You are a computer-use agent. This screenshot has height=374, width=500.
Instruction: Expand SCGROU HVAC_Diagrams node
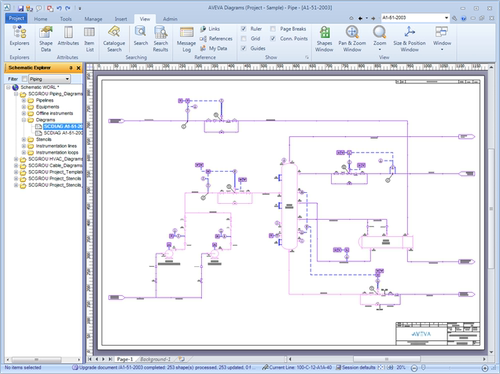coord(16,159)
